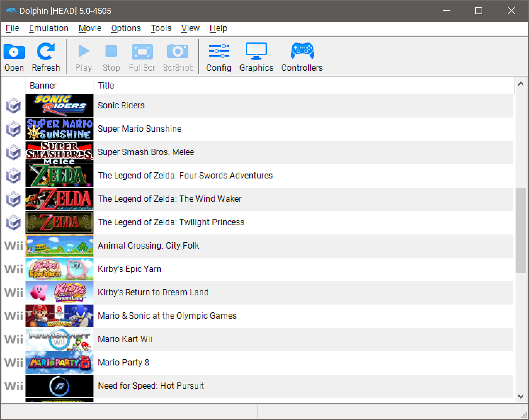Viewport: 529px width, 420px height.
Task: Select 'The Legend of Zelda: Four Swords Adventures'
Action: (185, 176)
